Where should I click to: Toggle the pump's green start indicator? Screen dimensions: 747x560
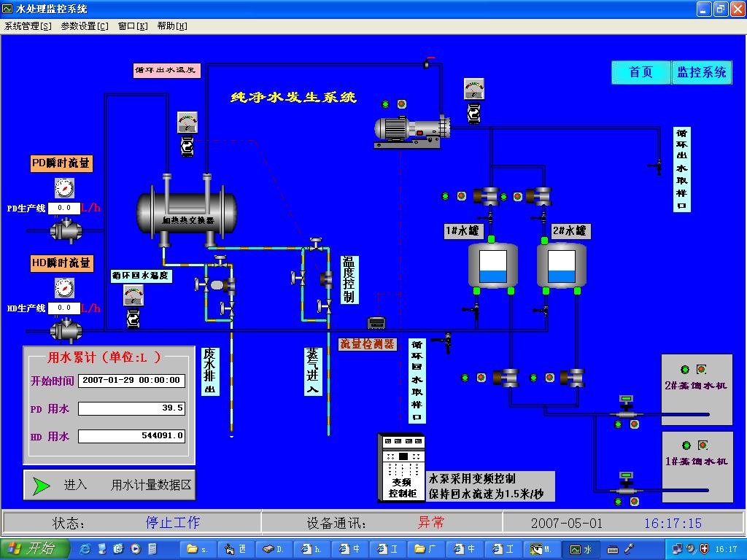tap(385, 104)
